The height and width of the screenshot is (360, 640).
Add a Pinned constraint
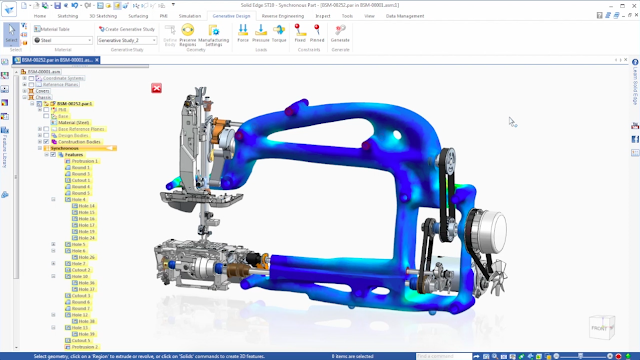[317, 33]
